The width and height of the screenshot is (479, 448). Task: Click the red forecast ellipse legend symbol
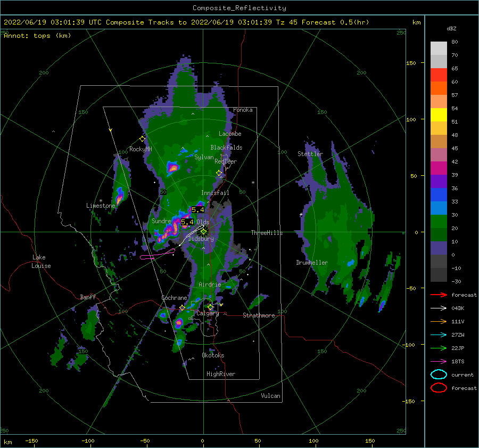(439, 388)
